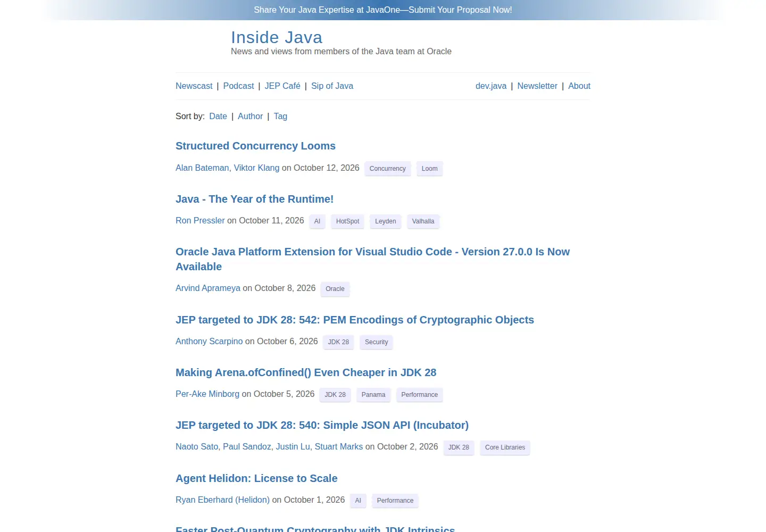Sort posts by Date

click(218, 116)
